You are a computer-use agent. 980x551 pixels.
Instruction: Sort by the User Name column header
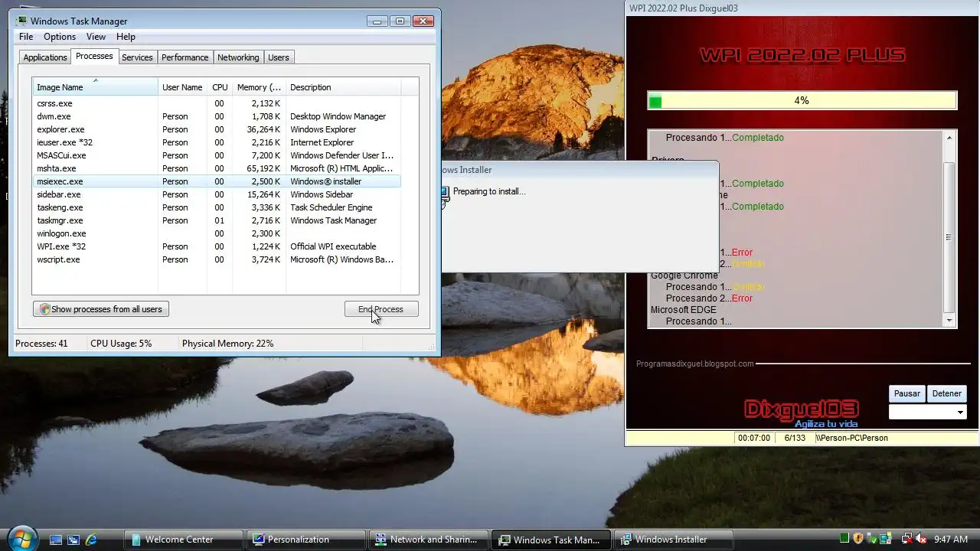point(182,87)
